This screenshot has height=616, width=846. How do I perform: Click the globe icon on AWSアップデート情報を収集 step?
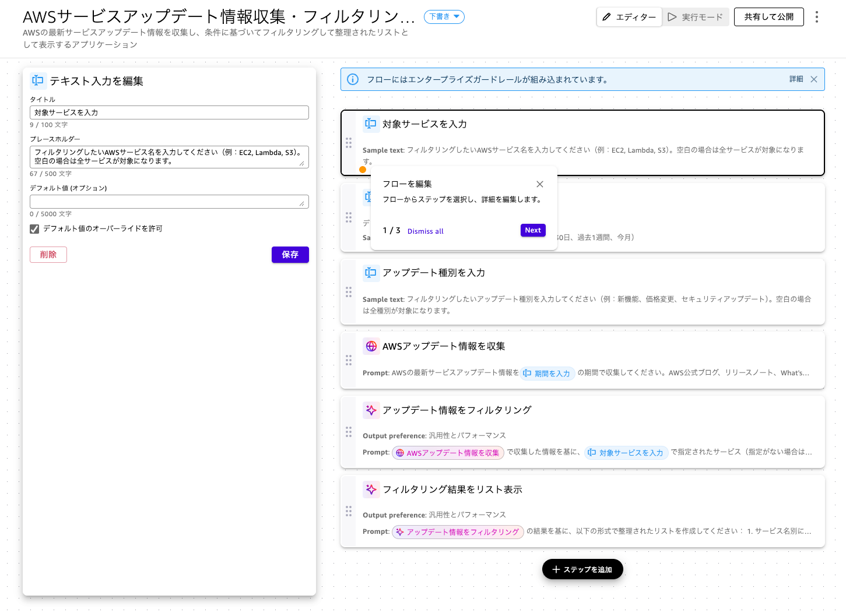(371, 346)
